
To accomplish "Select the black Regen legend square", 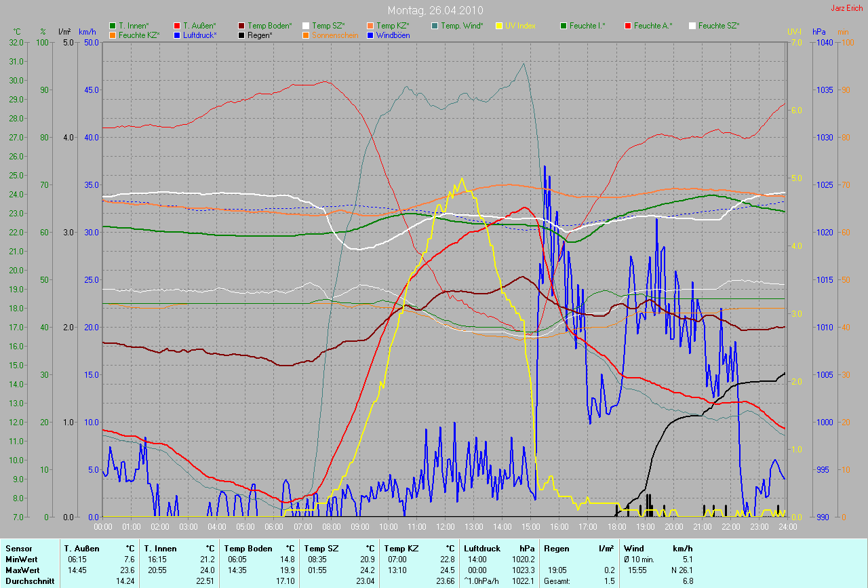I will (241, 35).
